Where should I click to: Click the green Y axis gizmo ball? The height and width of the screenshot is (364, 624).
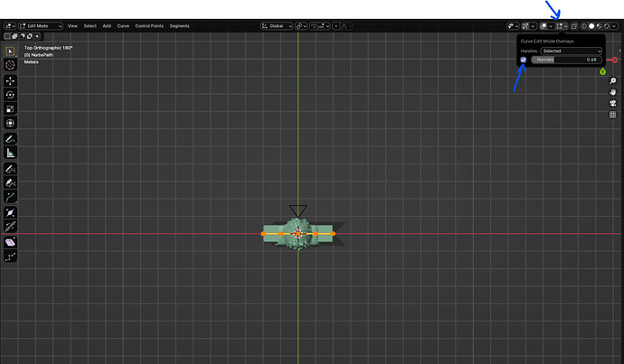(603, 71)
